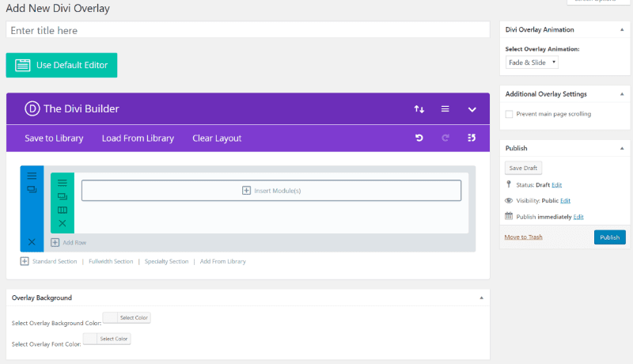Image resolution: width=633 pixels, height=364 pixels.
Task: Delete the green row X icon
Action: (63, 223)
